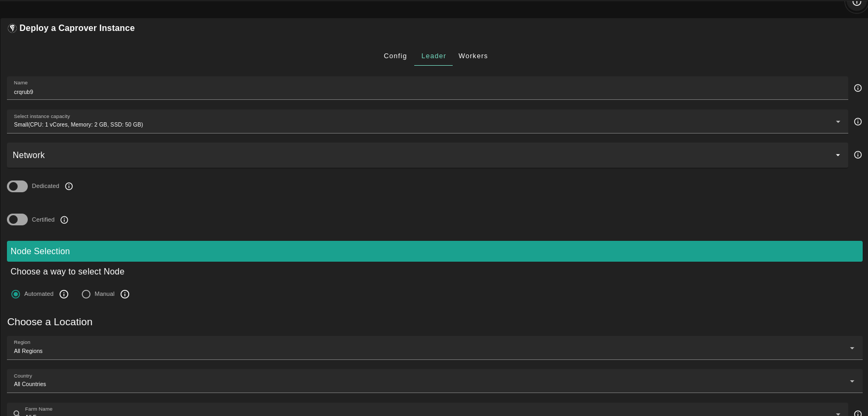Click the Farm Name search field
Screen dimensions: 868x416
click(427, 411)
